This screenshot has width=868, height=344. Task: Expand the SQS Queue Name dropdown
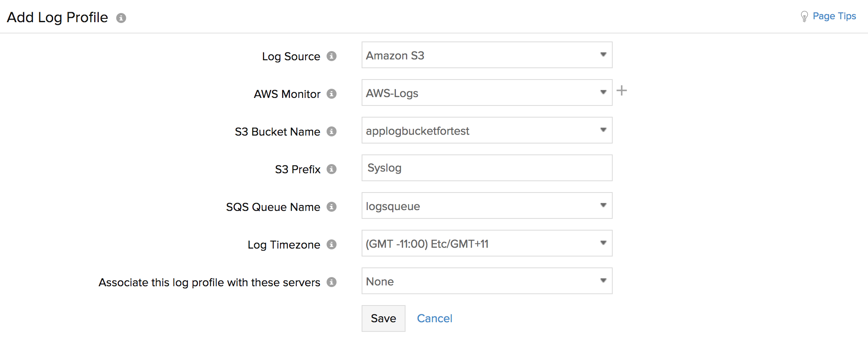coord(487,205)
